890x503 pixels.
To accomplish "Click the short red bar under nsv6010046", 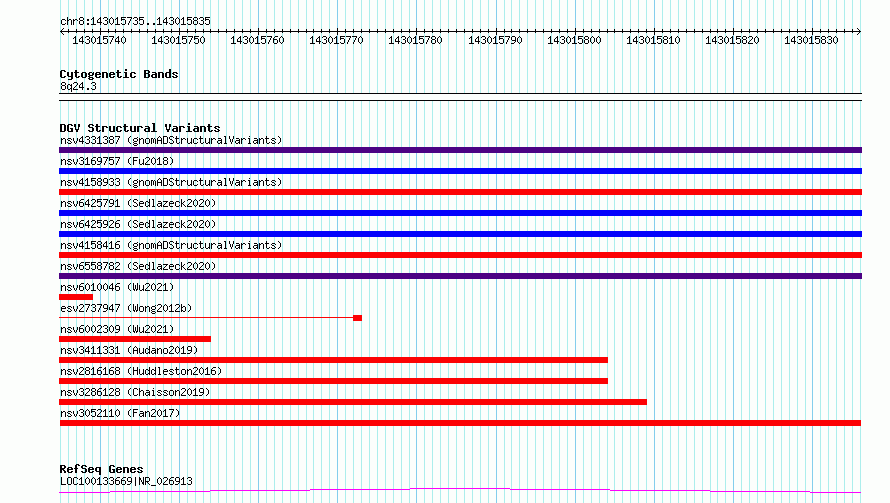I will pyautogui.click(x=76, y=297).
